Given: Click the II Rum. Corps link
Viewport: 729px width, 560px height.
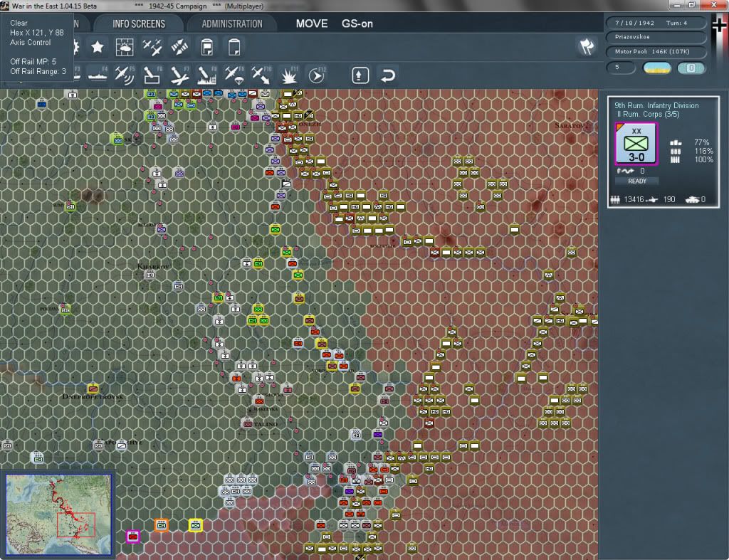Looking at the screenshot, I should 648,115.
